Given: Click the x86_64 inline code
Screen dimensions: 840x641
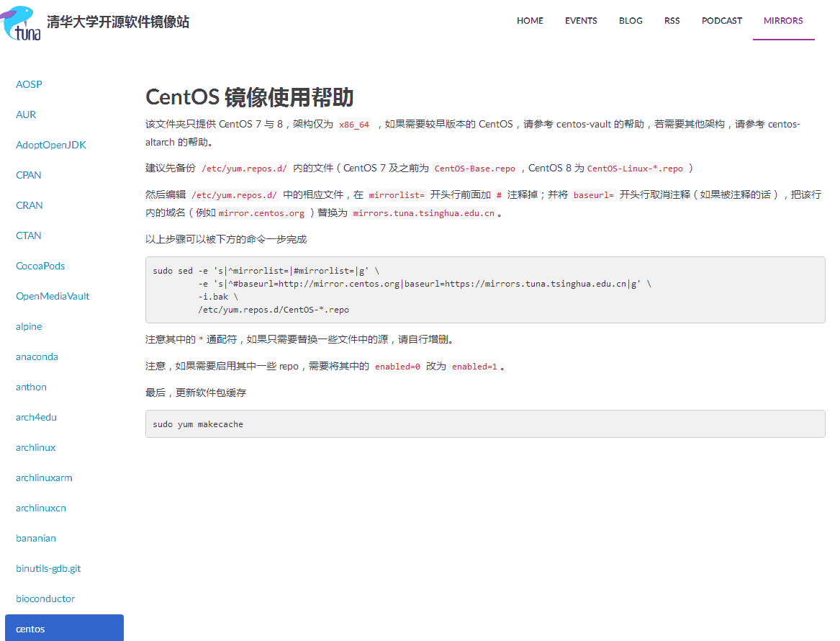Looking at the screenshot, I should point(354,125).
